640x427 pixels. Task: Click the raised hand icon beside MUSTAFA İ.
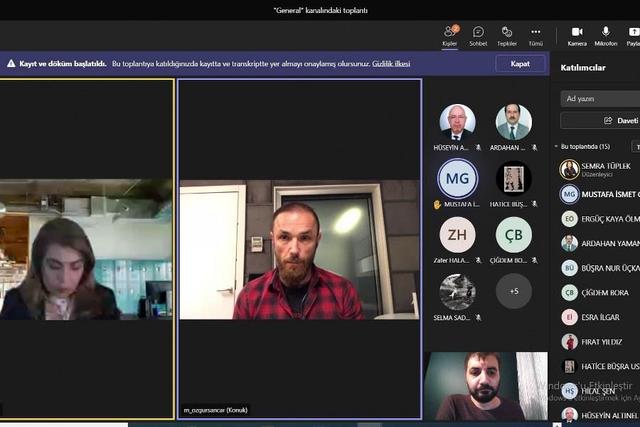[437, 204]
